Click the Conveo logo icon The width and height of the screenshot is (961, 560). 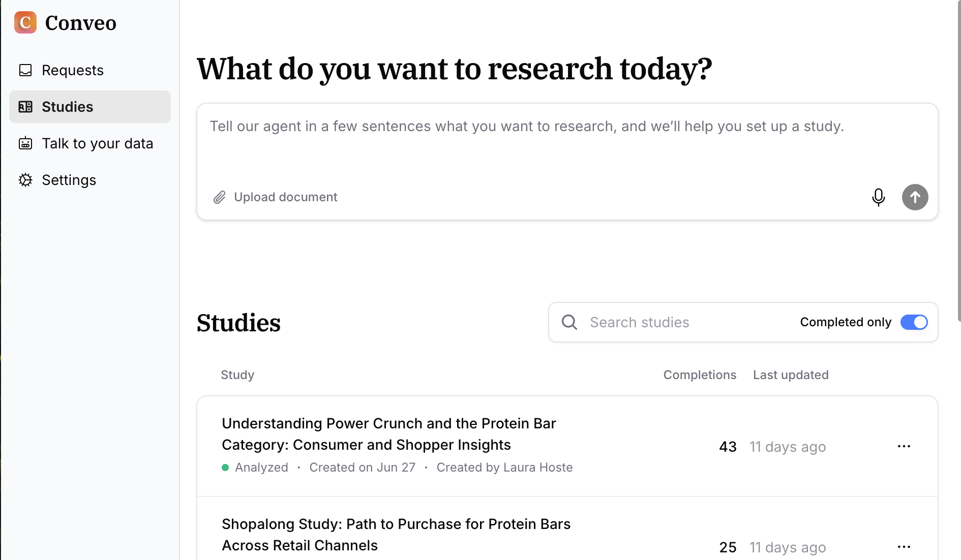pyautogui.click(x=25, y=22)
